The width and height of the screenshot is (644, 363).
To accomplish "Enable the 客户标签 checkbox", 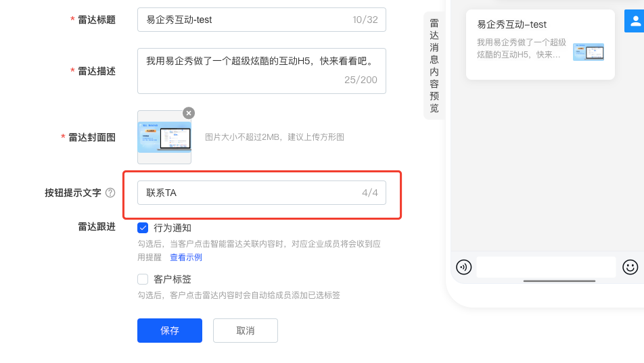I will 143,279.
